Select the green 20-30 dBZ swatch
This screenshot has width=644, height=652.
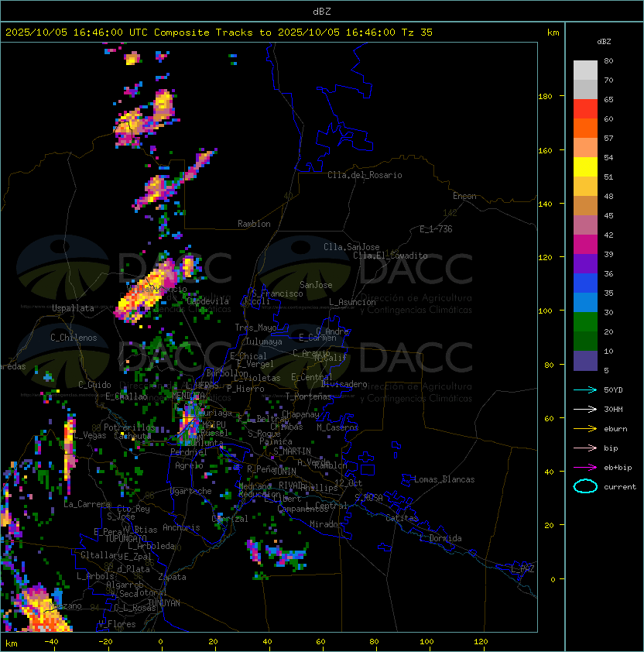tap(585, 322)
